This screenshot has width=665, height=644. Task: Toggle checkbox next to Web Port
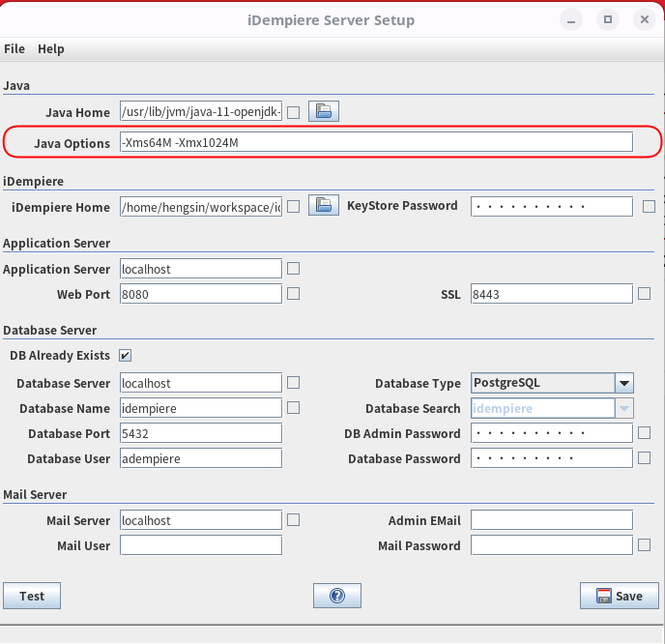[x=294, y=294]
